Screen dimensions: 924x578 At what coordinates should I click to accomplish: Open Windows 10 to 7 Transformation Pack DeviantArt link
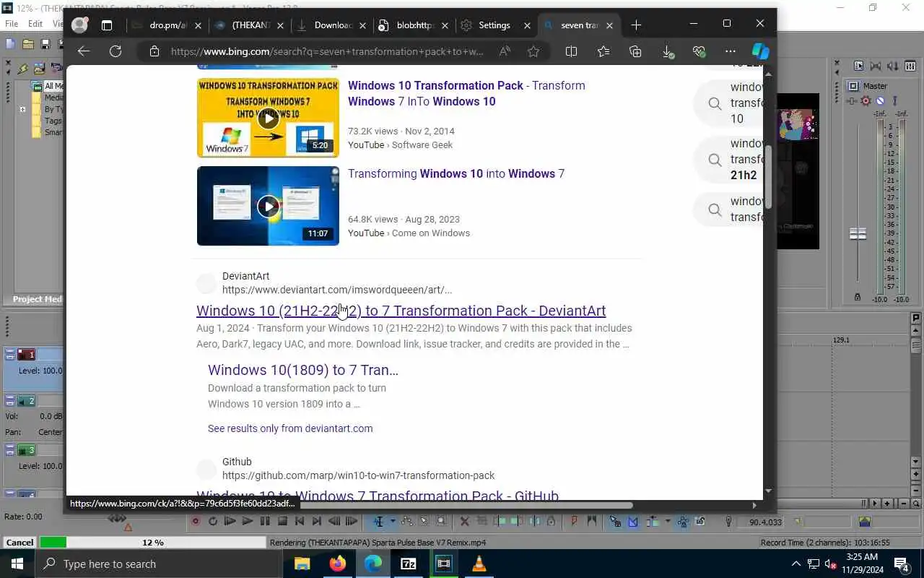point(401,311)
